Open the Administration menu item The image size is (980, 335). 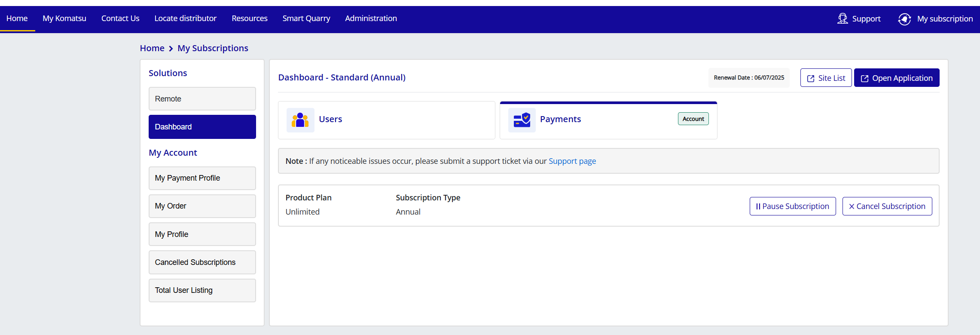371,18
